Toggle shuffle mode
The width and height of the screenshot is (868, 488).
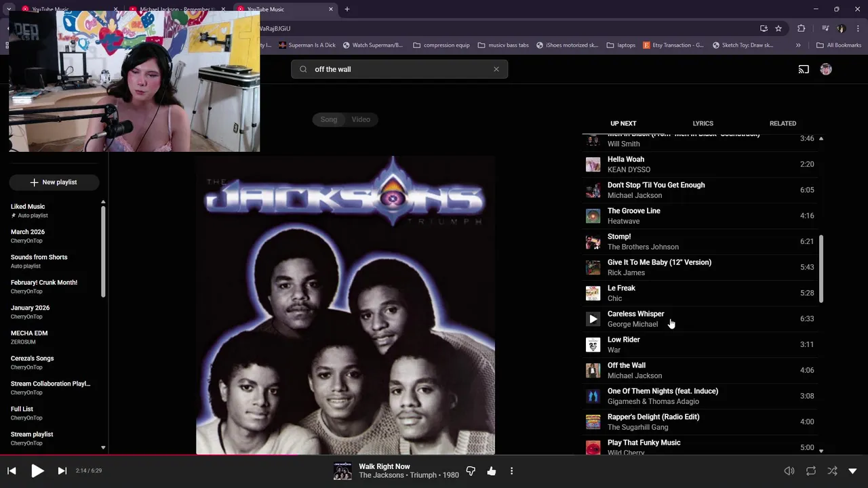[832, 471]
